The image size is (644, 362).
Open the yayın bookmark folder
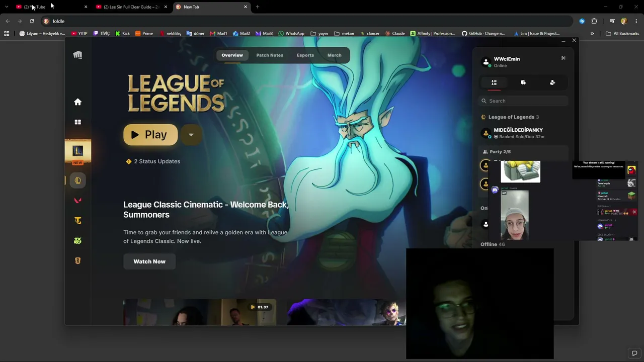(319, 34)
